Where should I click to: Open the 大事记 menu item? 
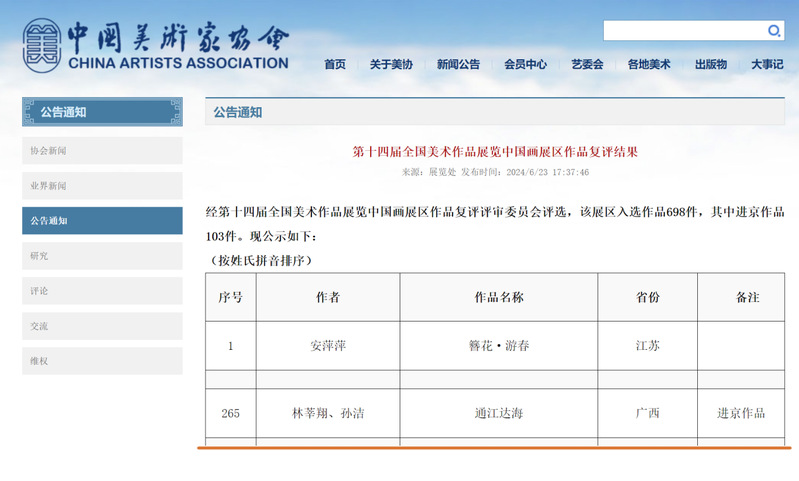point(767,64)
